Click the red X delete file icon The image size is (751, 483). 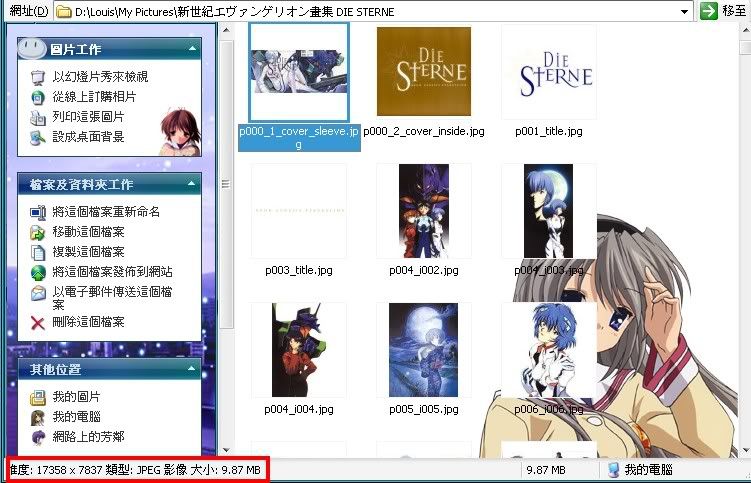pos(37,323)
